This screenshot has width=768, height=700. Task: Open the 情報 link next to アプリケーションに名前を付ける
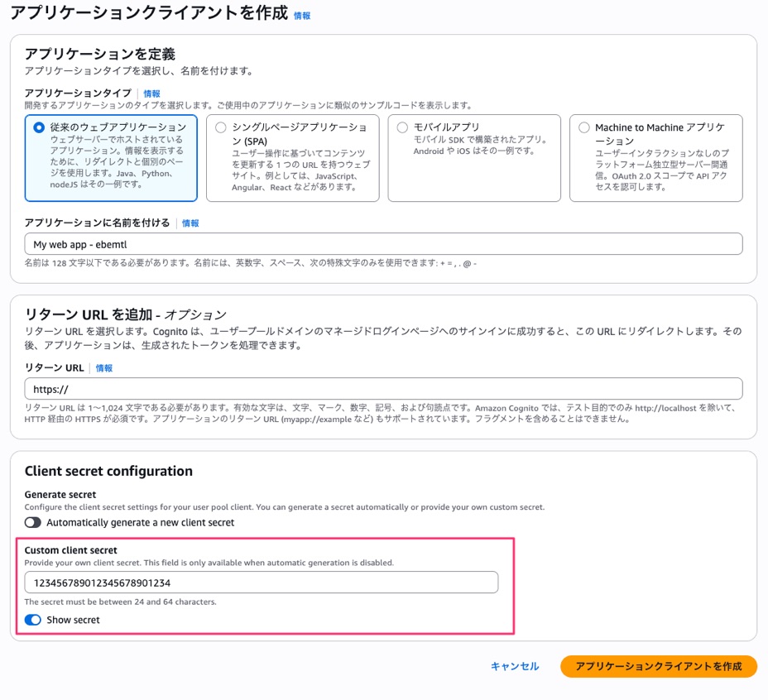[x=190, y=223]
